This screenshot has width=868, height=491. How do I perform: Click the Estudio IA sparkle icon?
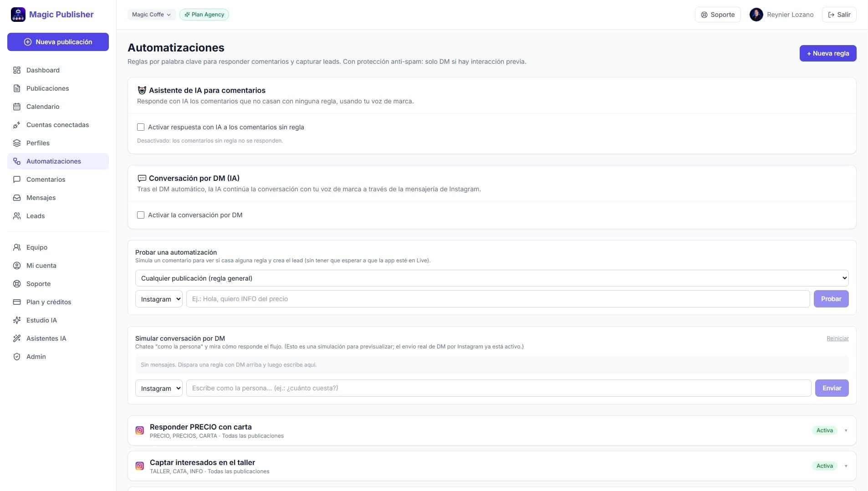click(x=17, y=320)
